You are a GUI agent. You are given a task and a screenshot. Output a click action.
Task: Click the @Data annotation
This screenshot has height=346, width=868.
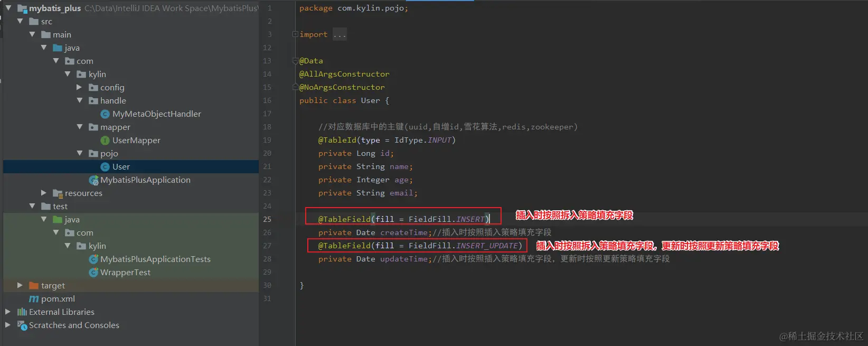coord(311,61)
